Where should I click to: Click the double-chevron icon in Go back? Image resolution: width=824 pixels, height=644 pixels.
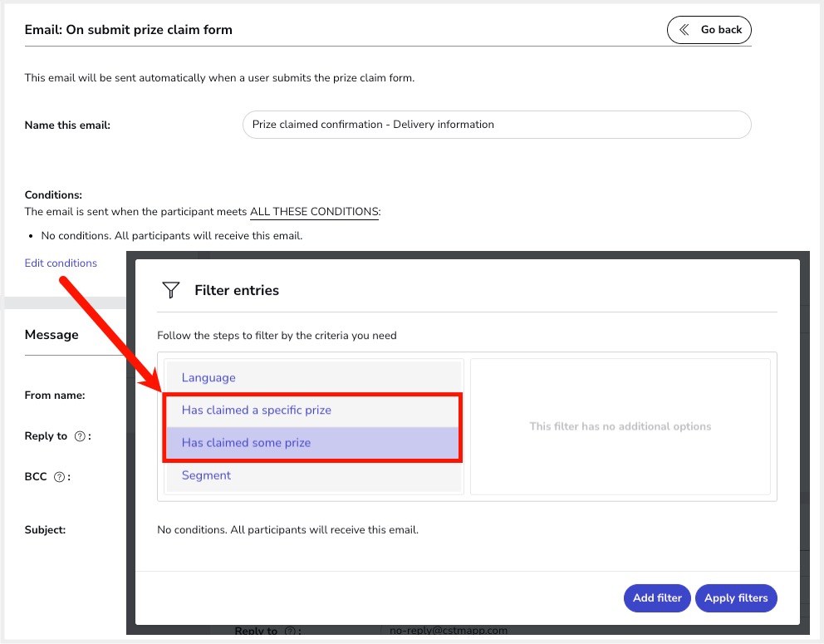tap(684, 30)
